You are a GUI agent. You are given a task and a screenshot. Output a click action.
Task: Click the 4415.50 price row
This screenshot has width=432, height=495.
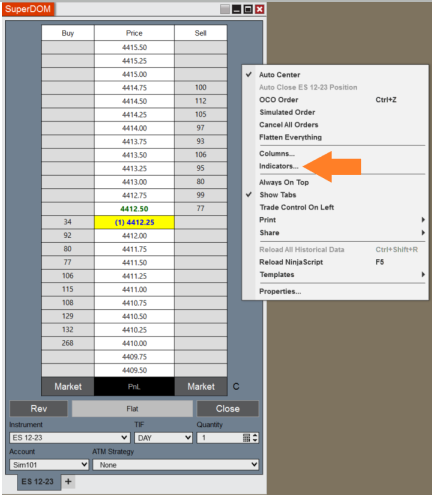coord(134,47)
